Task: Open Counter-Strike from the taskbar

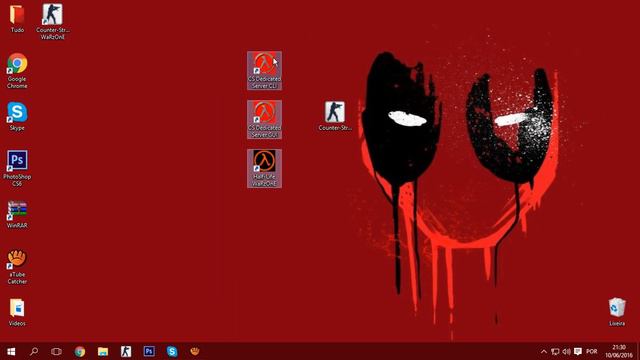Action: [x=126, y=351]
